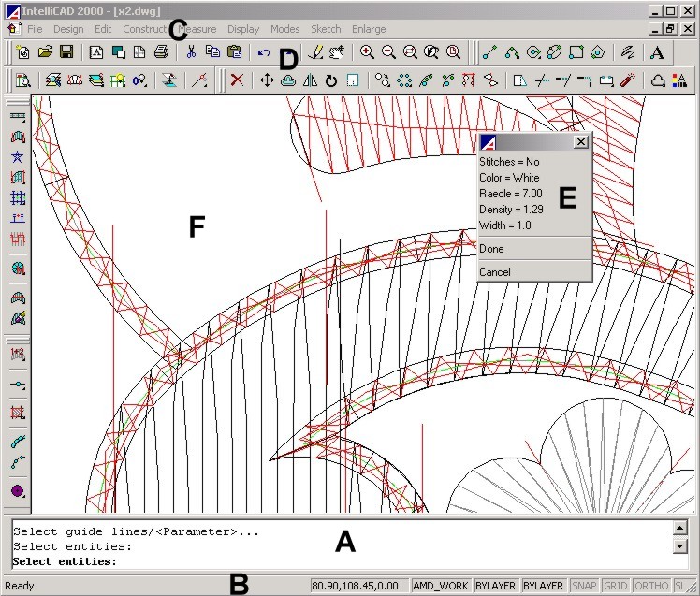The width and height of the screenshot is (700, 596).
Task: Click Cancel in the parameter popup
Action: [494, 272]
